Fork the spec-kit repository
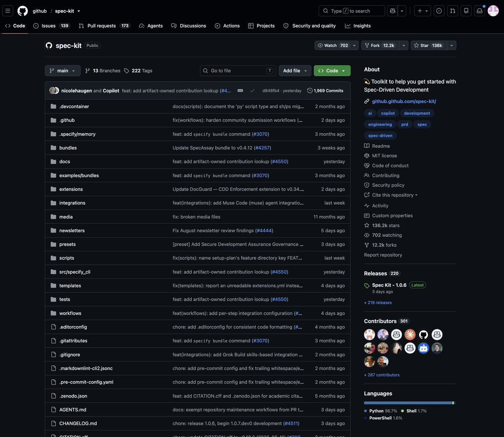504x437 pixels. point(380,45)
